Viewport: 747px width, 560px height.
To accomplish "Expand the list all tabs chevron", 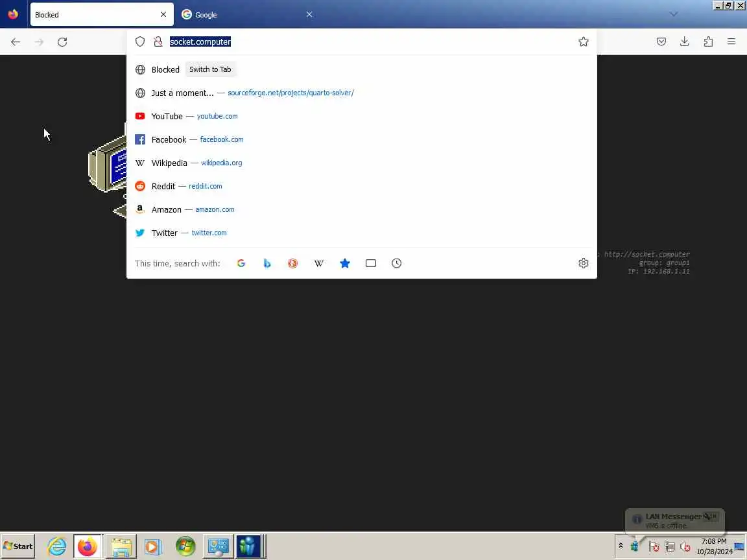I will tap(674, 14).
